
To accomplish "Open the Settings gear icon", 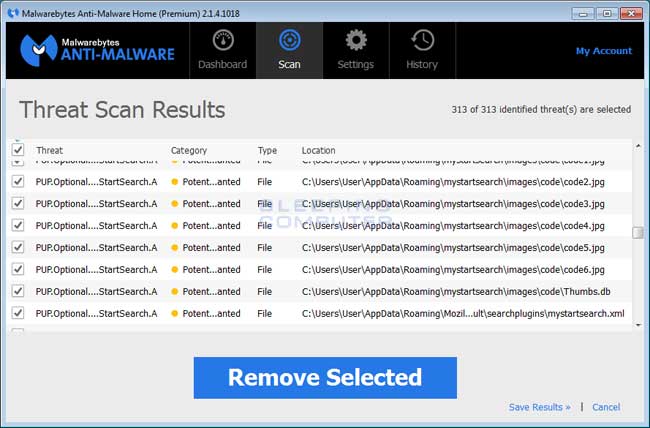I will pos(356,40).
